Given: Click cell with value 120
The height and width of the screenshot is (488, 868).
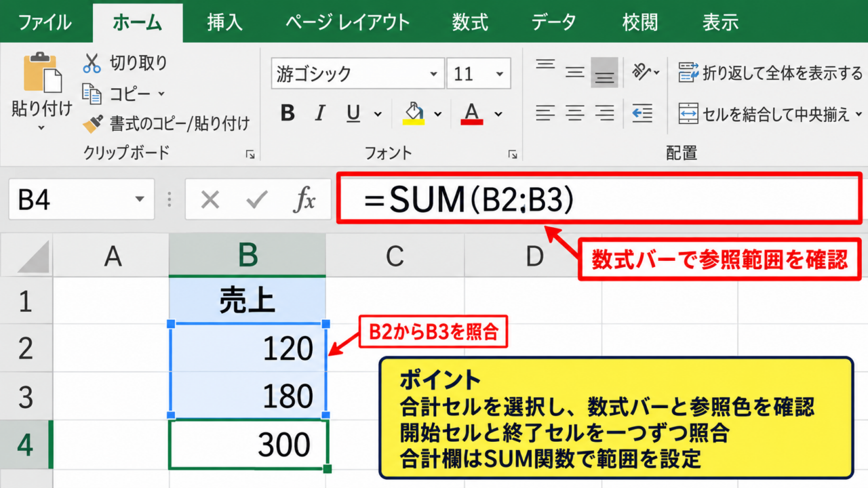Looking at the screenshot, I should click(248, 348).
